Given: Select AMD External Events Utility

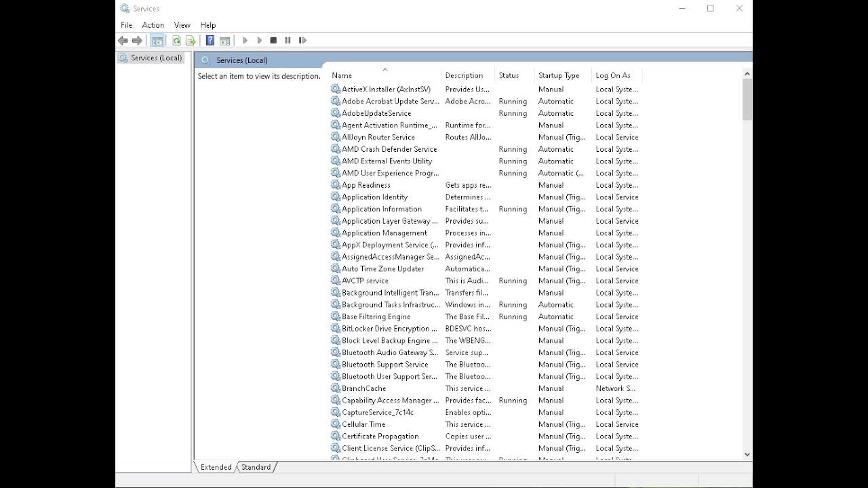Looking at the screenshot, I should [485, 161].
